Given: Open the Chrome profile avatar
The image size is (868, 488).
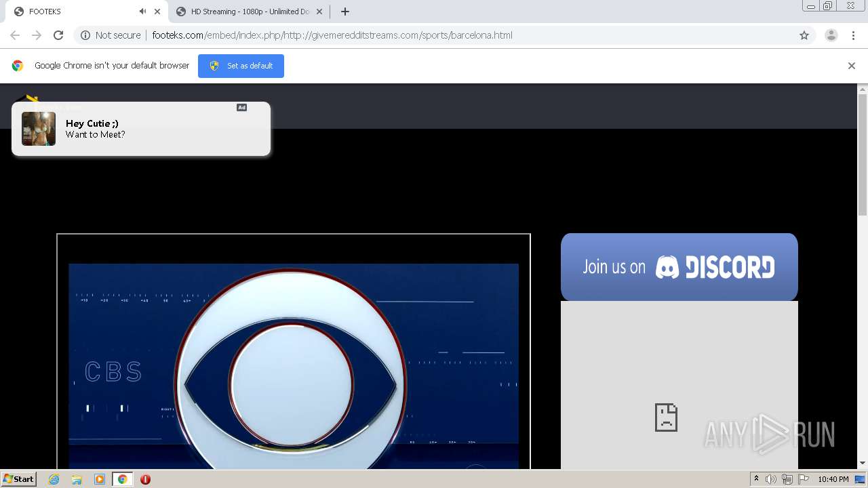Looking at the screenshot, I should pos(831,35).
